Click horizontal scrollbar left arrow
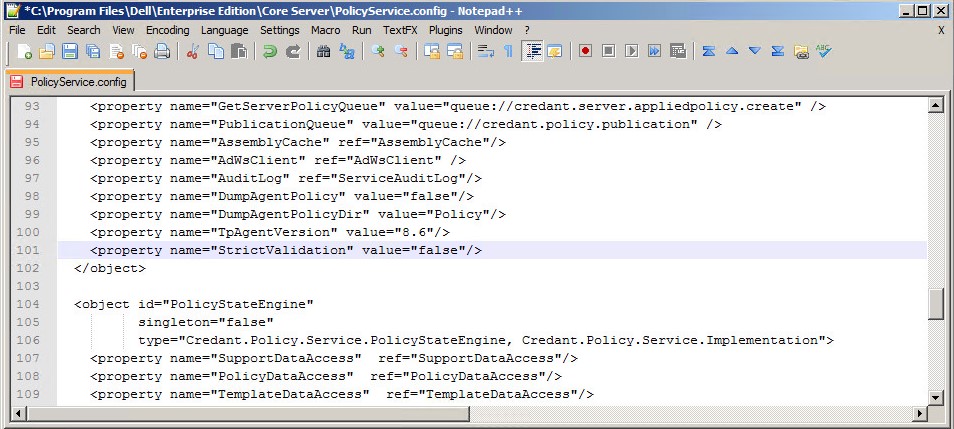Screen dimensions: 954x429 click(18, 414)
